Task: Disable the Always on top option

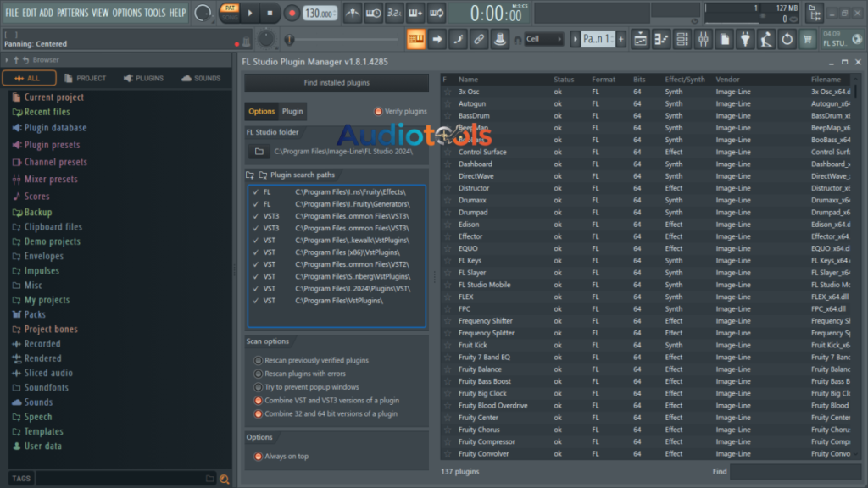Action: pyautogui.click(x=259, y=457)
